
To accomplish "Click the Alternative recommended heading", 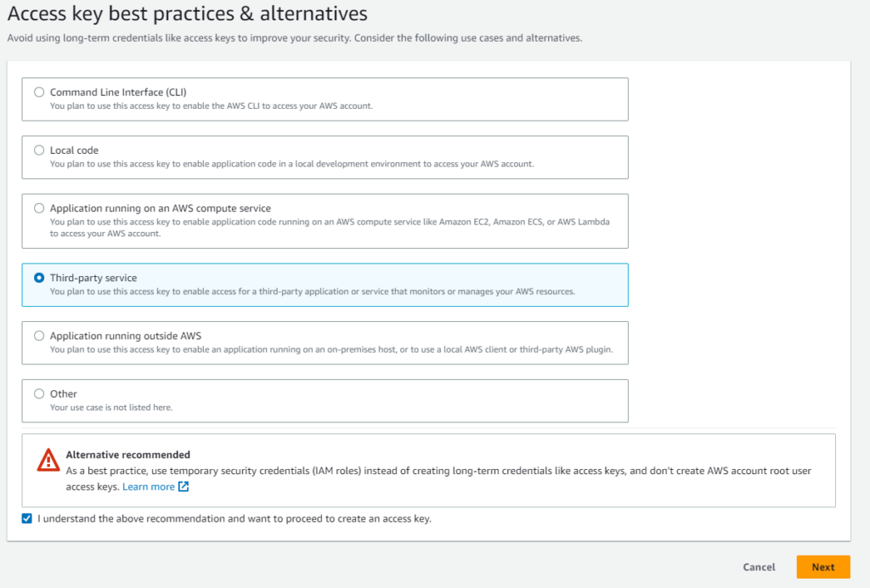I will tap(127, 455).
